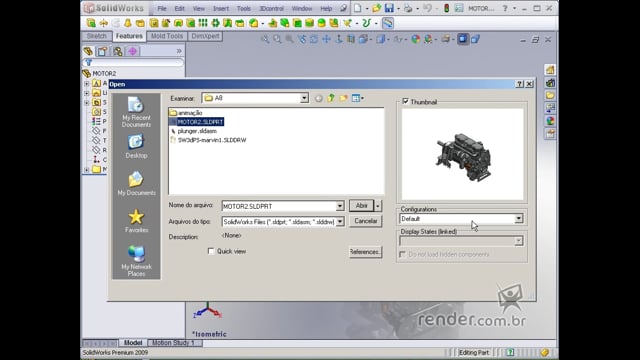This screenshot has width=640, height=360.
Task: Click the New document icon
Action: (x=358, y=8)
